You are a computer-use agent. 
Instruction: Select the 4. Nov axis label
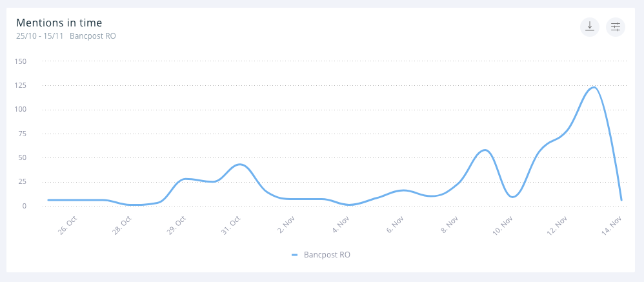340,225
